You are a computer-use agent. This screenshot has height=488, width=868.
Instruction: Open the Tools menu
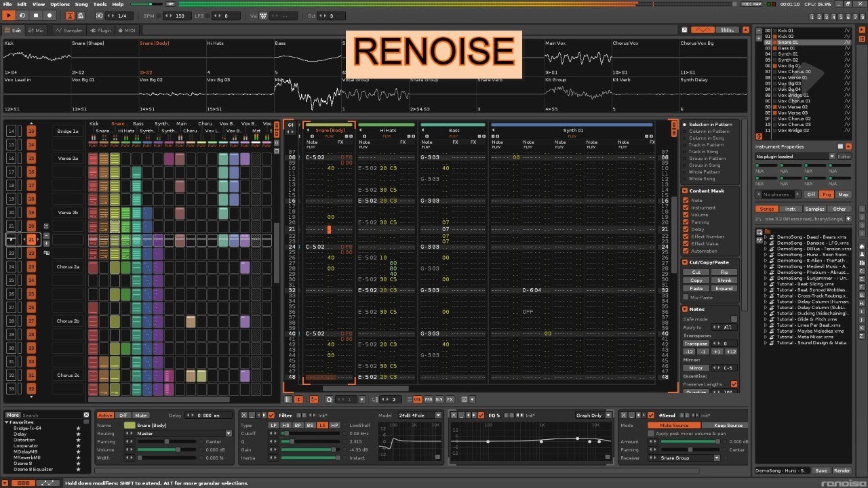(100, 4)
